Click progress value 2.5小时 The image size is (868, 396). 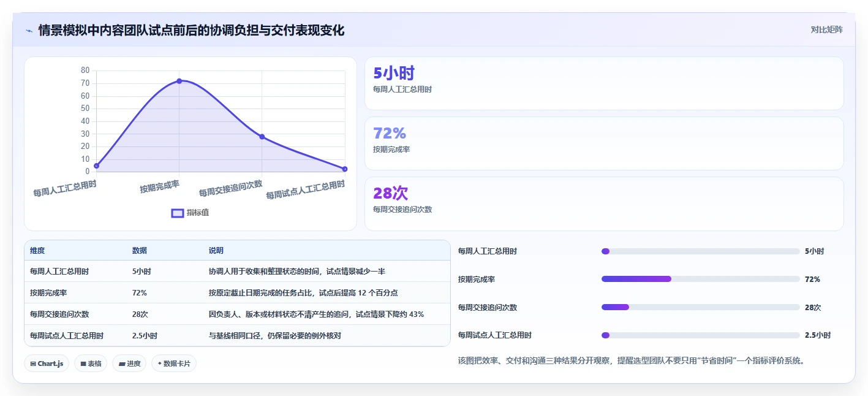(818, 335)
